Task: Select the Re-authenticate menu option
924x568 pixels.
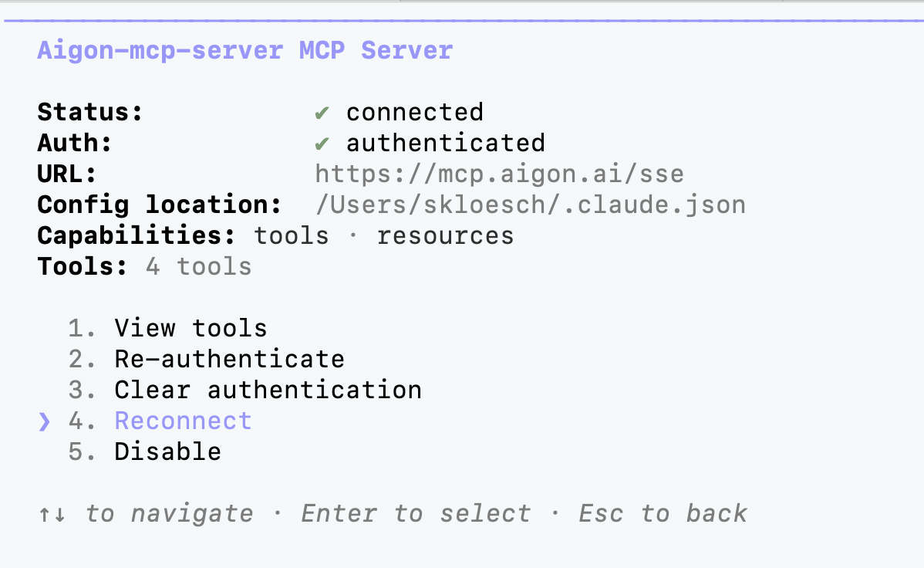Action: coord(228,358)
